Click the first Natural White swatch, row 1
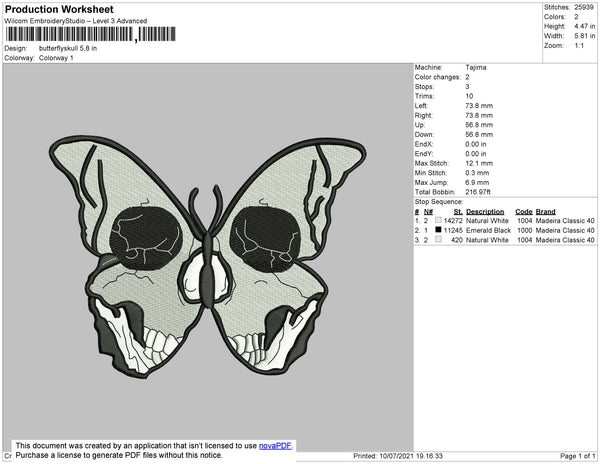The width and height of the screenshot is (600, 464). click(438, 220)
